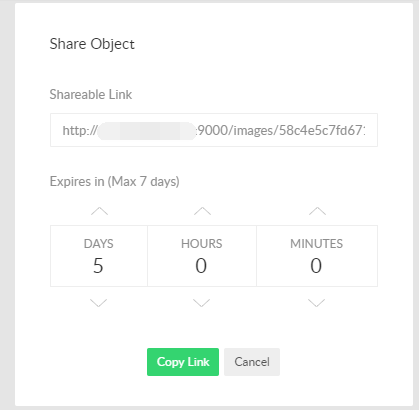Increase days with the up arrow

pos(99,211)
